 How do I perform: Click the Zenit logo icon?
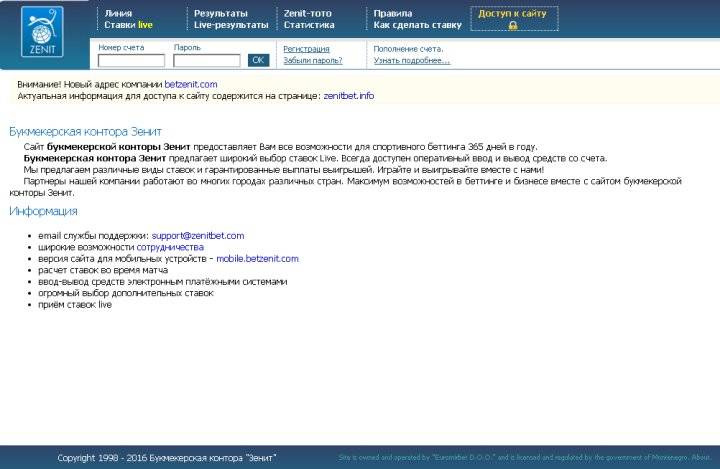pyautogui.click(x=42, y=32)
